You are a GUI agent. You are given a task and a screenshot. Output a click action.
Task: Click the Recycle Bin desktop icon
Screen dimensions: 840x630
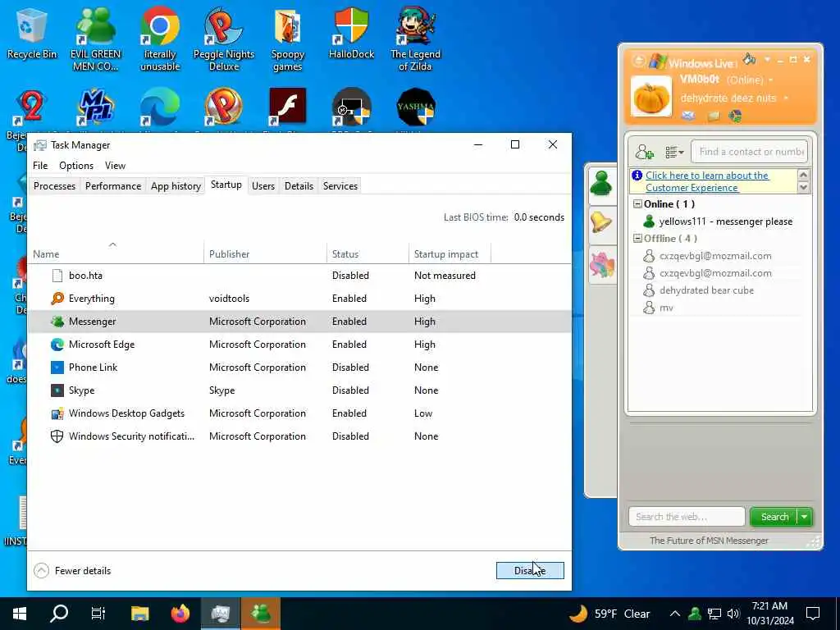32,33
